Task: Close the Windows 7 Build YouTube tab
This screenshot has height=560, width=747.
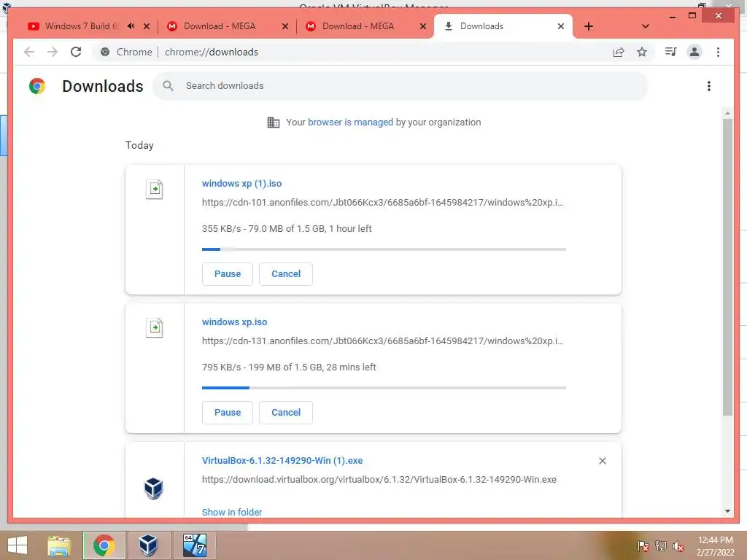Action: pyautogui.click(x=147, y=26)
